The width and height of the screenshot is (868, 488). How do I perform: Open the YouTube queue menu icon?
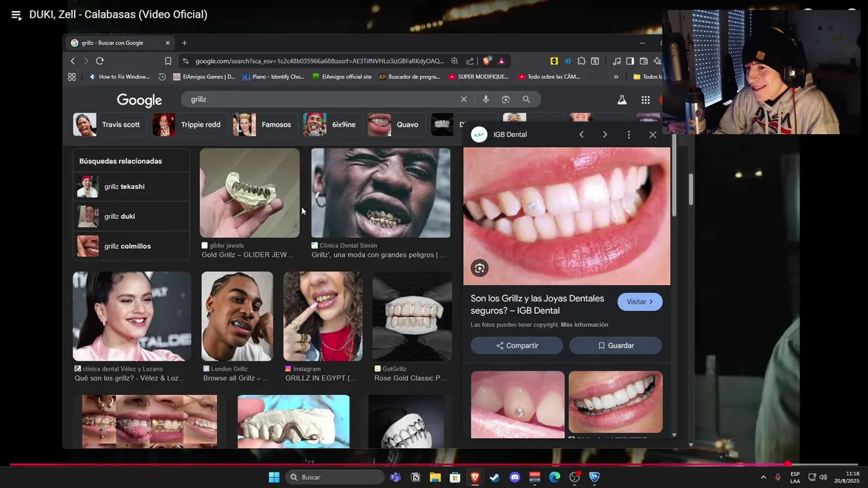click(x=16, y=15)
